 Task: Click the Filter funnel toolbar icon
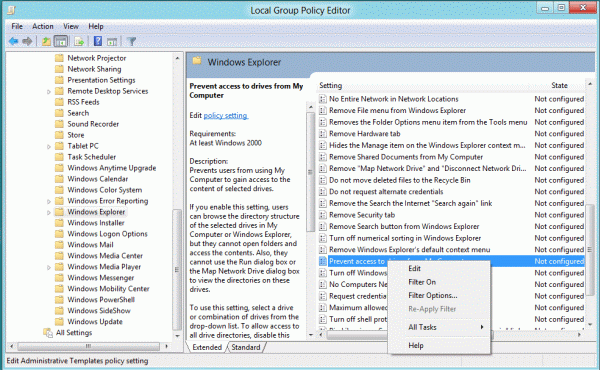131,41
